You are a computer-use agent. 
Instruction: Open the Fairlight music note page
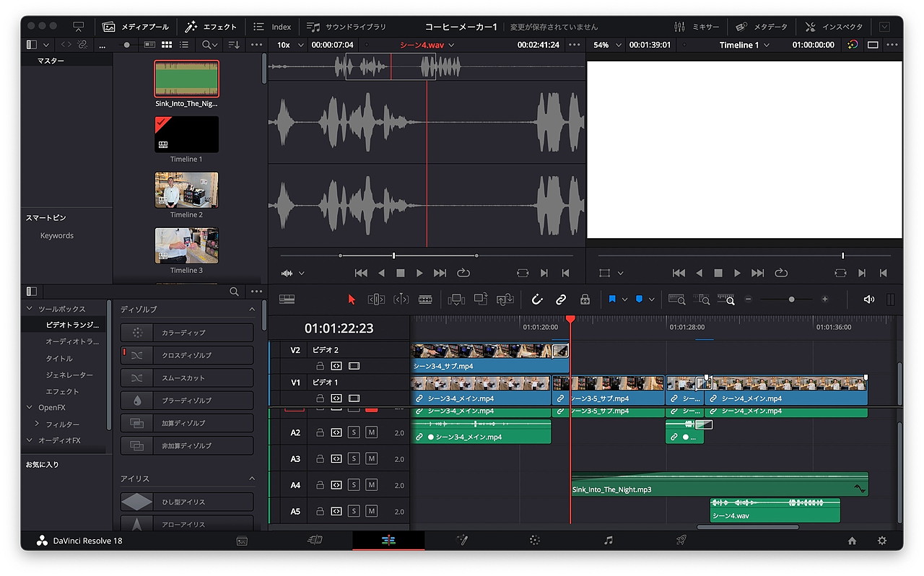(608, 540)
